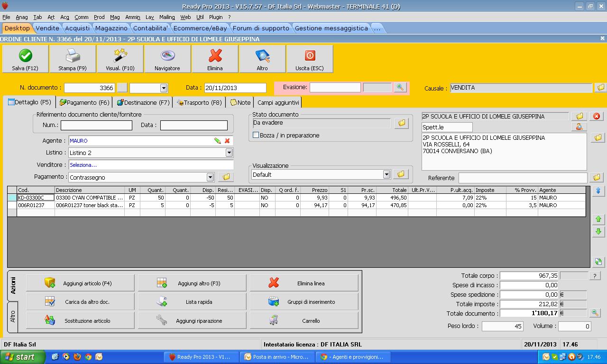
Task: Click the question mark button near Totale corpo
Action: 595,275
